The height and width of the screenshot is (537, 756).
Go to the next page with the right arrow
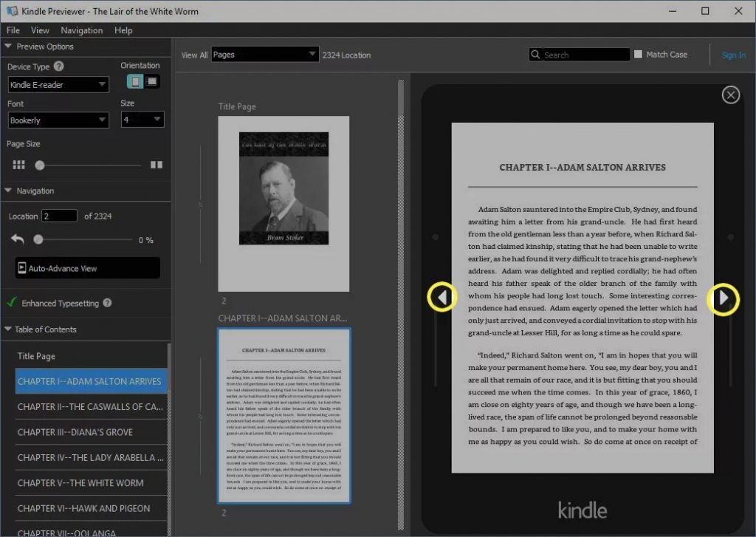pyautogui.click(x=724, y=298)
